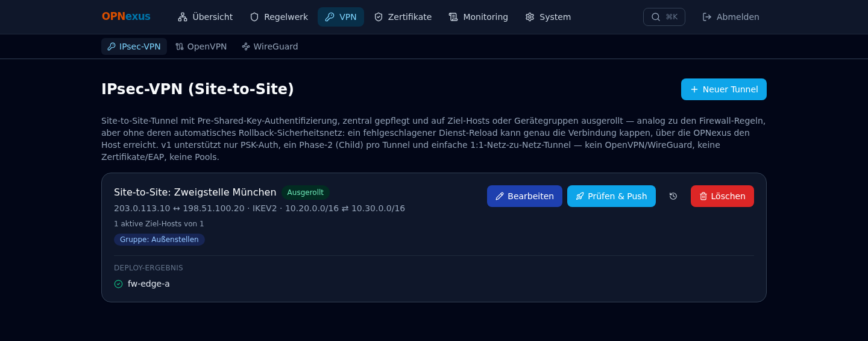The image size is (868, 341).
Task: Click the network icon beside Übersicht
Action: pyautogui.click(x=183, y=17)
